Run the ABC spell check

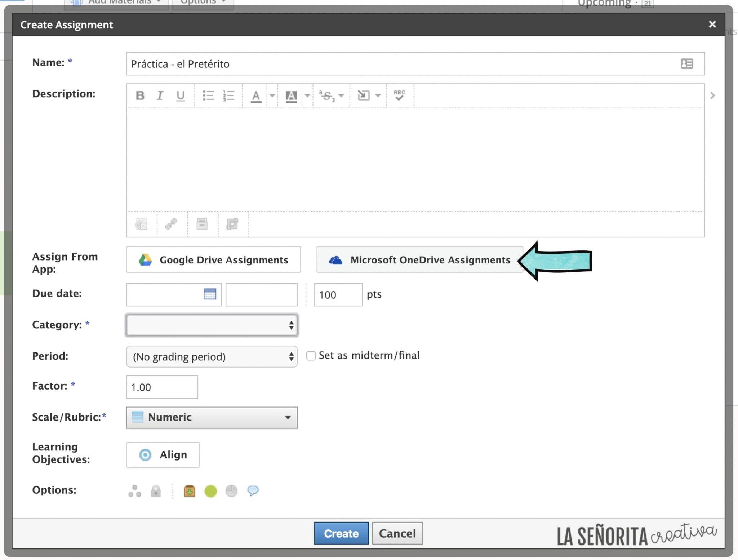(399, 95)
